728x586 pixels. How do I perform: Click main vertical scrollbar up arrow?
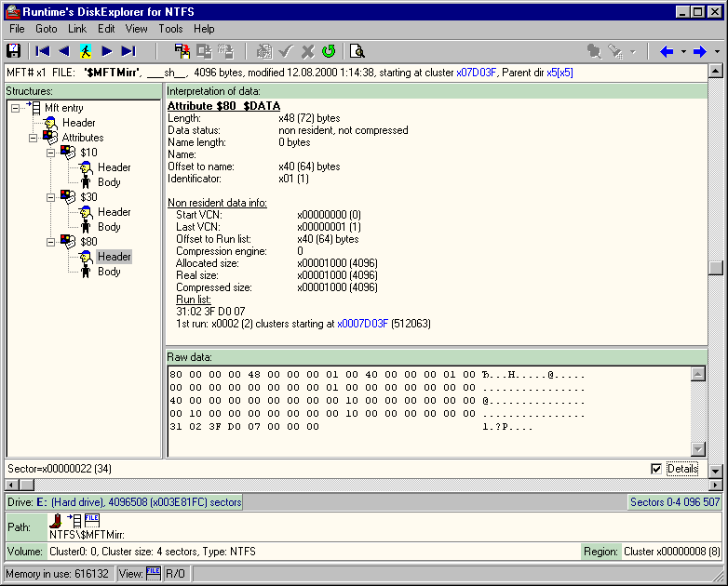[x=716, y=72]
